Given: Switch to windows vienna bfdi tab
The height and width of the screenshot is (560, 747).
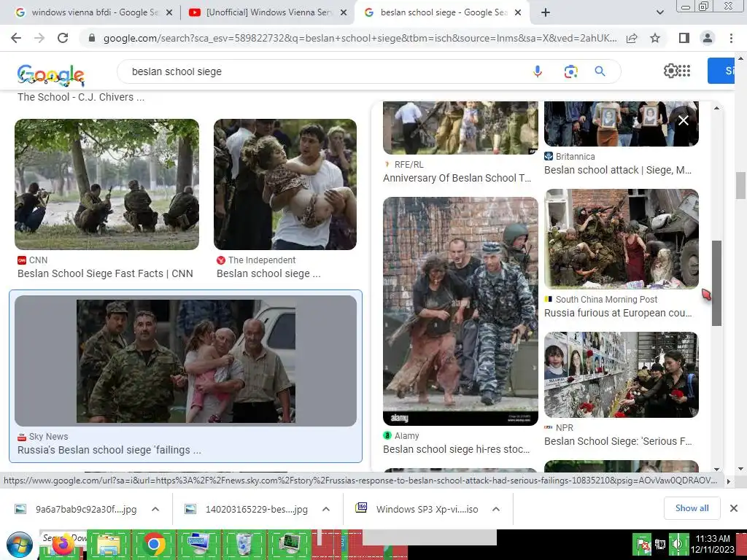Looking at the screenshot, I should tap(94, 12).
